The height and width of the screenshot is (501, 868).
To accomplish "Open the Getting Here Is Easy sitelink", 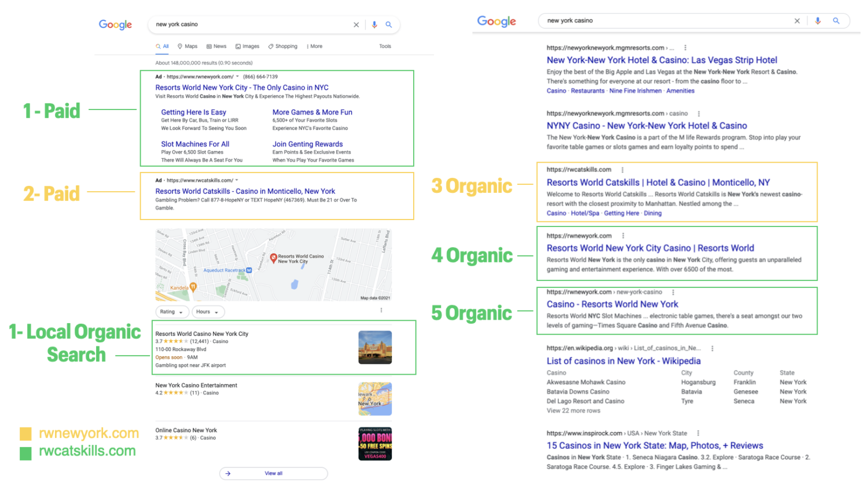I will click(x=193, y=112).
